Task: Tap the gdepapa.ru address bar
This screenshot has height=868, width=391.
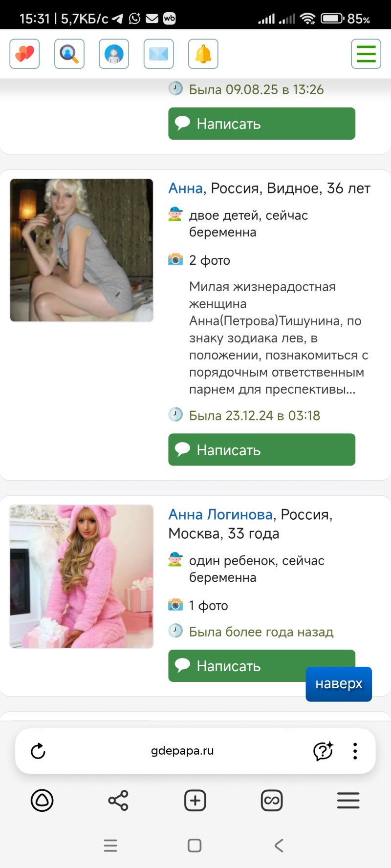Action: (x=182, y=751)
